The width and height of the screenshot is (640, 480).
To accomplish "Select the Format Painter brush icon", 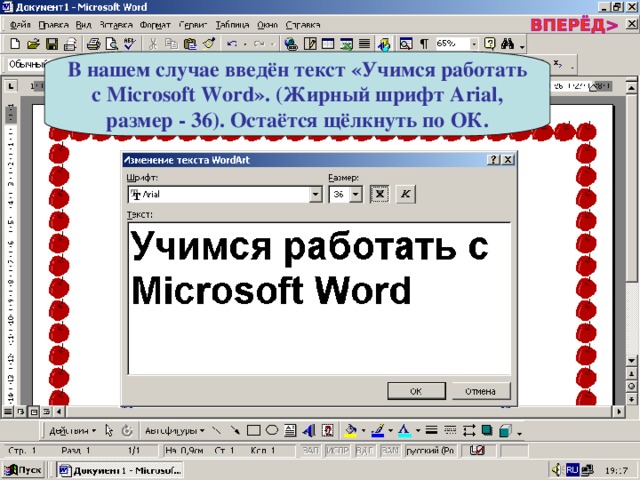I will point(209,44).
